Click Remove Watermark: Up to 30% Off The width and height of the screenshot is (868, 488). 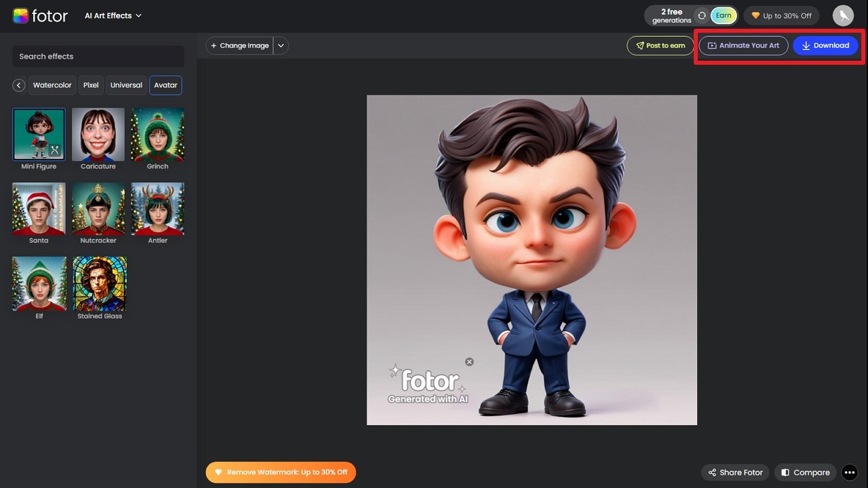pyautogui.click(x=280, y=472)
